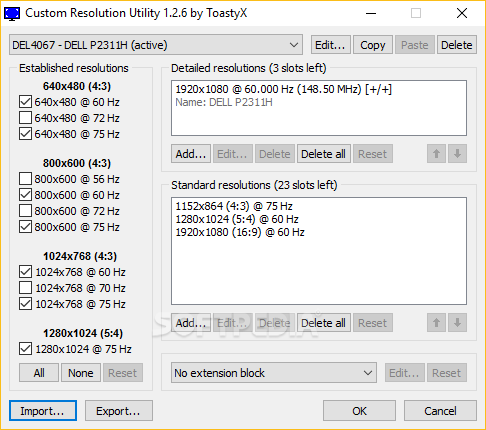
Task: Delete the selected monitor
Action: [x=457, y=45]
